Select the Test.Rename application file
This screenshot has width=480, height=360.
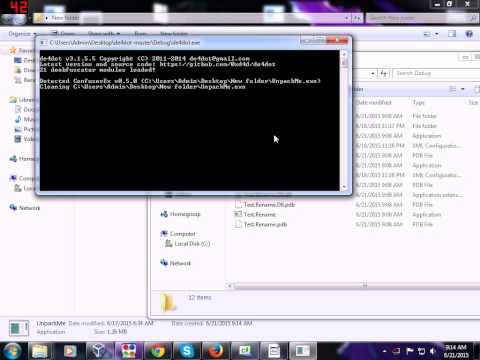click(259, 214)
